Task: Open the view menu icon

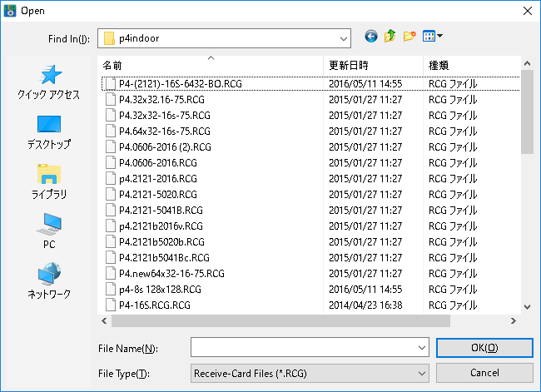Action: 432,37
